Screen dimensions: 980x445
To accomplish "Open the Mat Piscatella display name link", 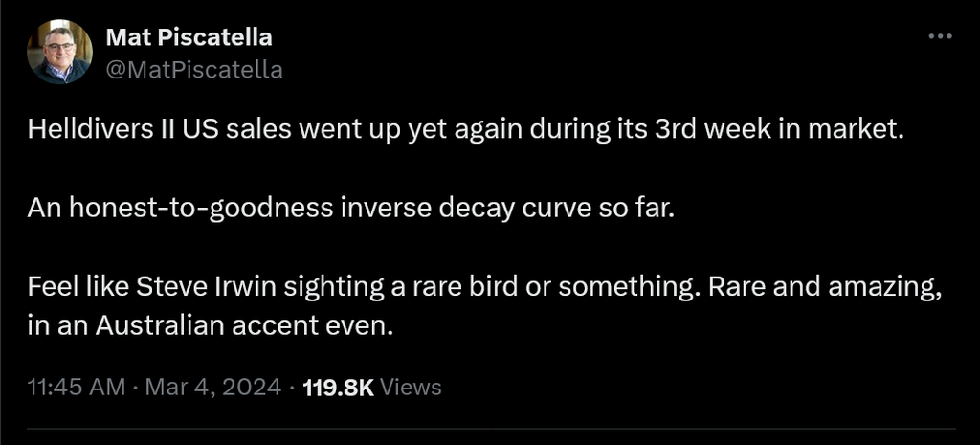I will click(x=189, y=37).
